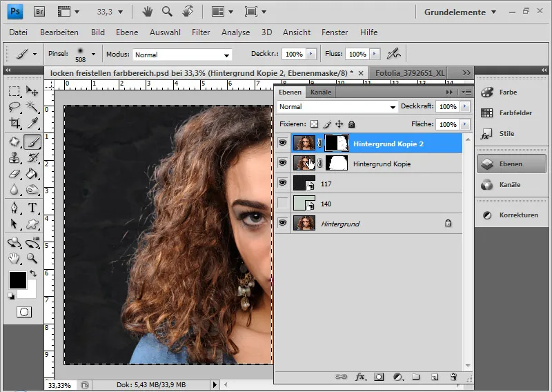
Task: Select the Move tool
Action: tap(32, 92)
